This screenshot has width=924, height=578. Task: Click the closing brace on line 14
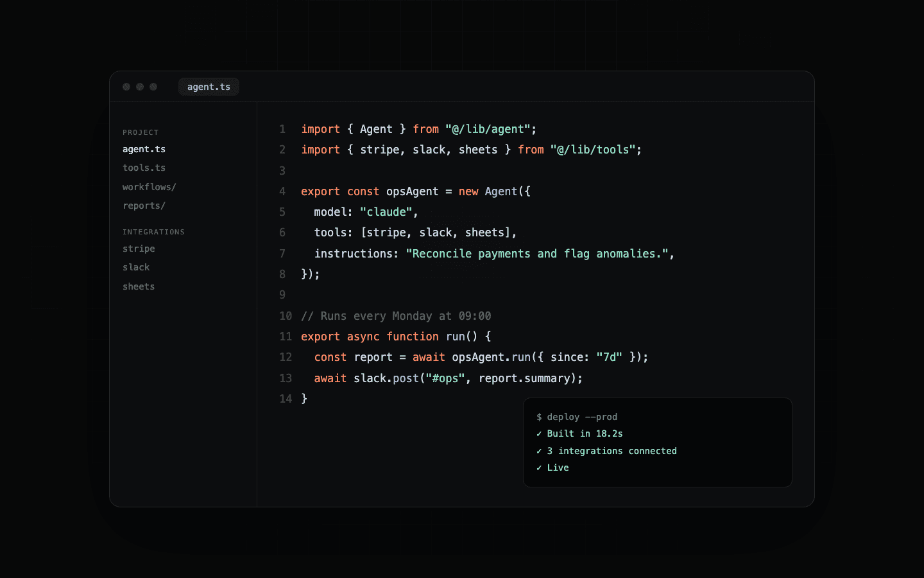(304, 399)
